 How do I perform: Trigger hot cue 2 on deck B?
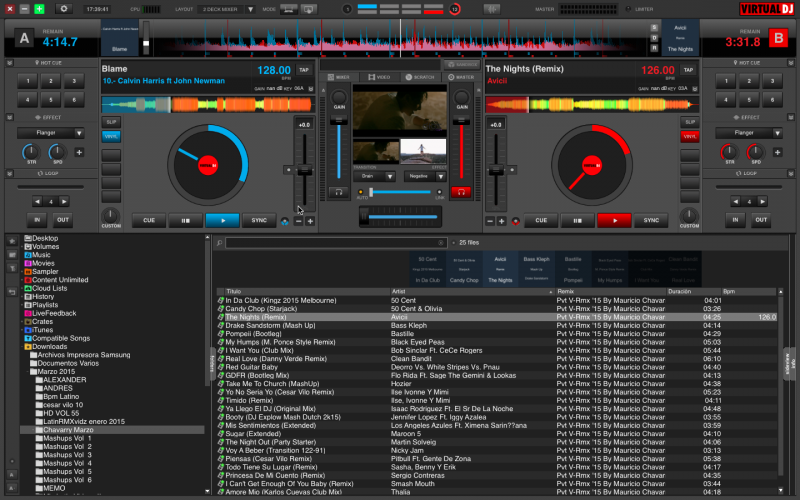(748, 81)
